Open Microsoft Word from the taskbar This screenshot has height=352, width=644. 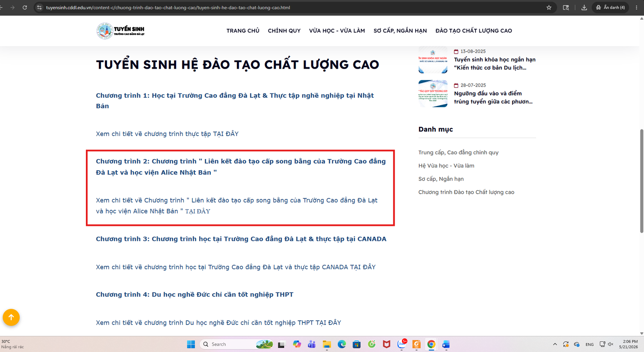(446, 344)
